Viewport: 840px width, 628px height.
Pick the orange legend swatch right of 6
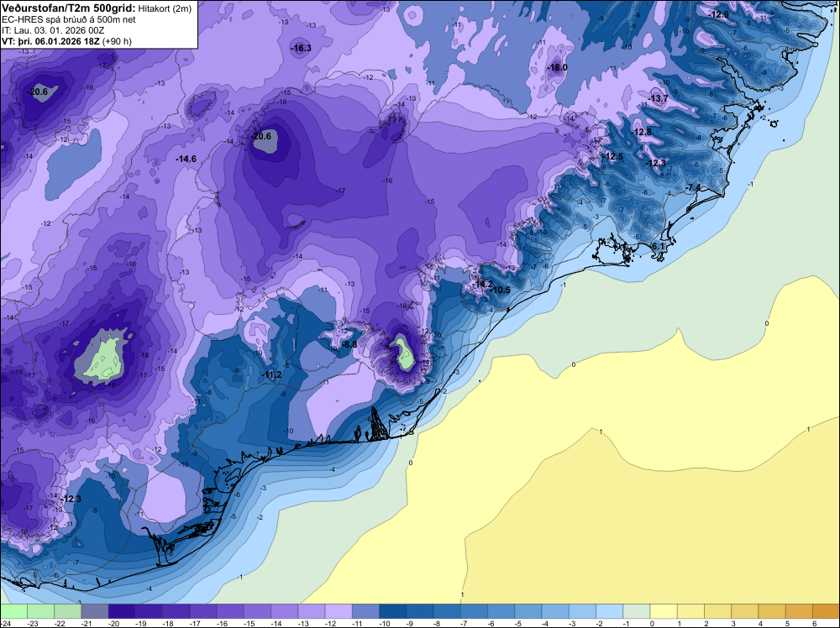tap(826, 611)
